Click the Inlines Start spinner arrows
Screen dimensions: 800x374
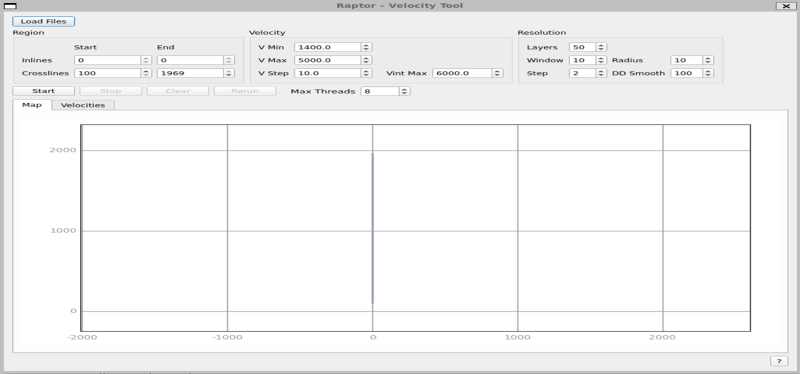point(146,60)
